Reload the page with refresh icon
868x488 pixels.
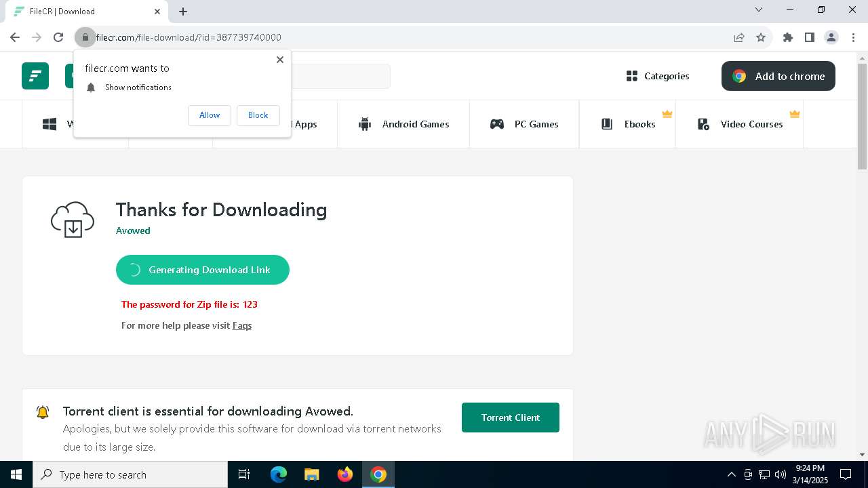click(58, 37)
